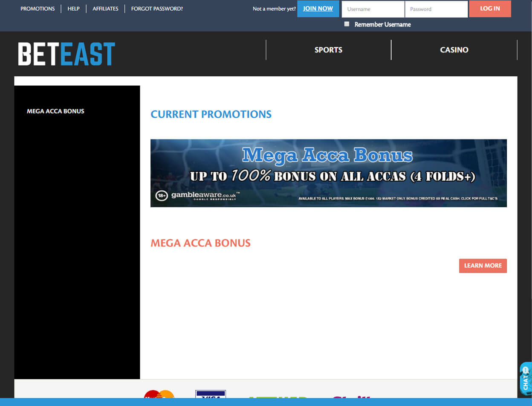
Task: Select Mega Acca Bonus in the sidebar
Action: pos(55,111)
